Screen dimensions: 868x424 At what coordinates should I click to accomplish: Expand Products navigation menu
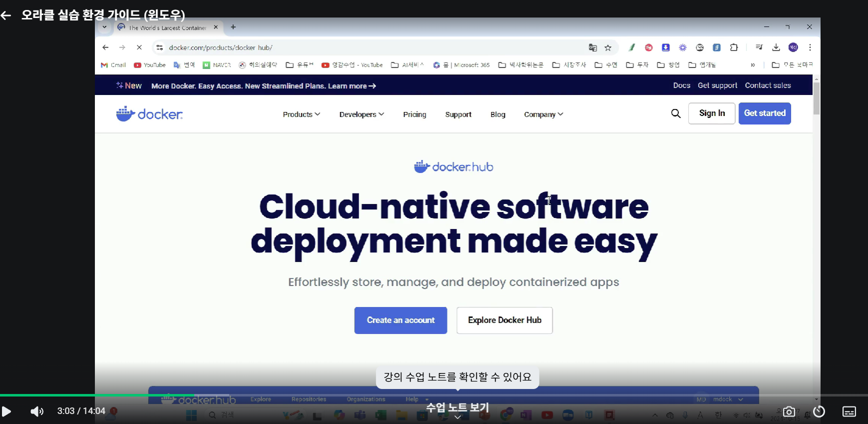coord(302,114)
